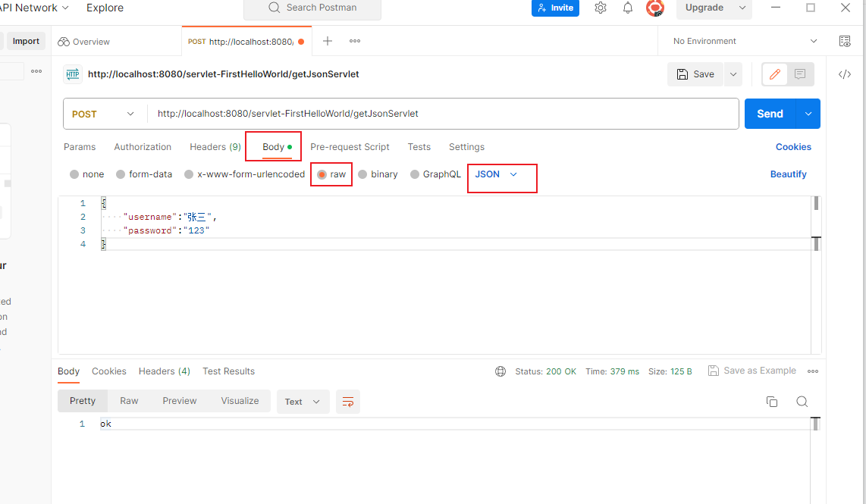Expand the Send button arrow options
The width and height of the screenshot is (866, 504).
pos(808,114)
